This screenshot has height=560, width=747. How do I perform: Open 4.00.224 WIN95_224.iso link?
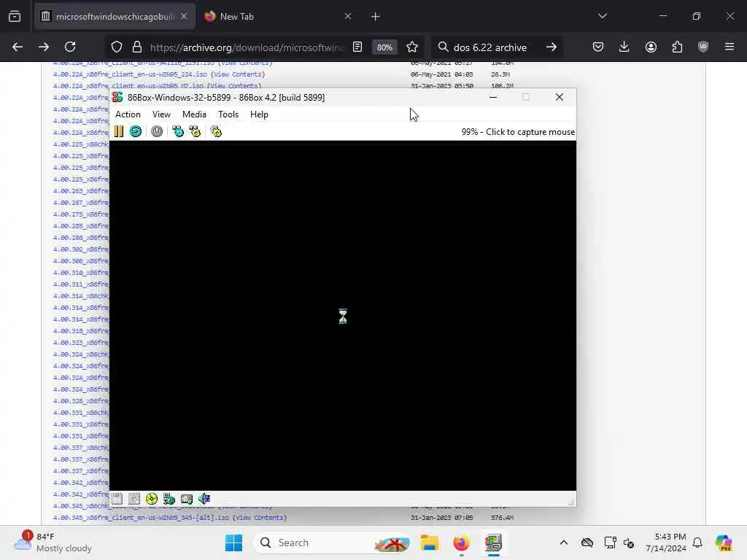130,74
